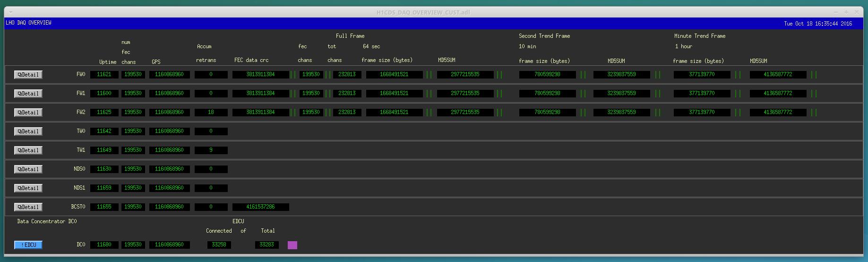This screenshot has height=262, width=868.
Task: Select FW0 uptime value 11621
Action: pyautogui.click(x=104, y=75)
